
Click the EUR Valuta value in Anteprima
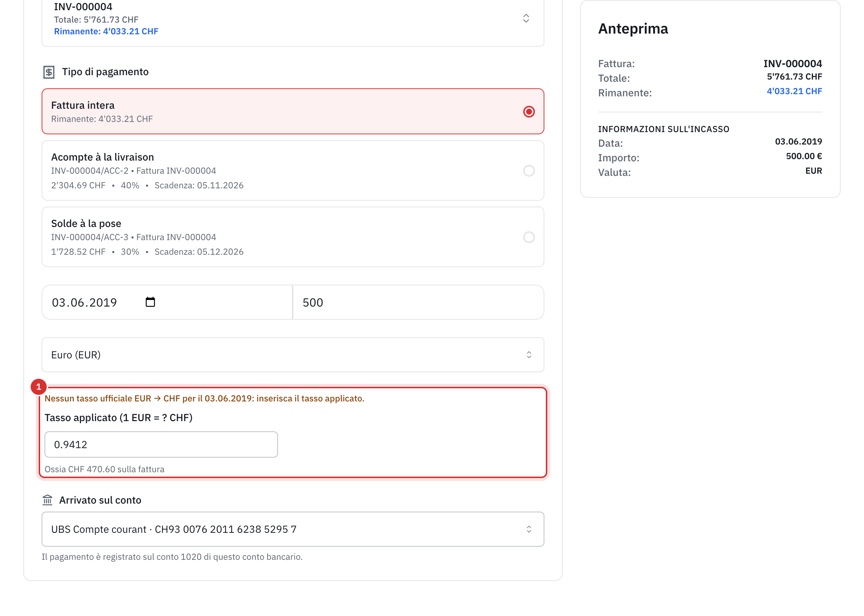[814, 171]
